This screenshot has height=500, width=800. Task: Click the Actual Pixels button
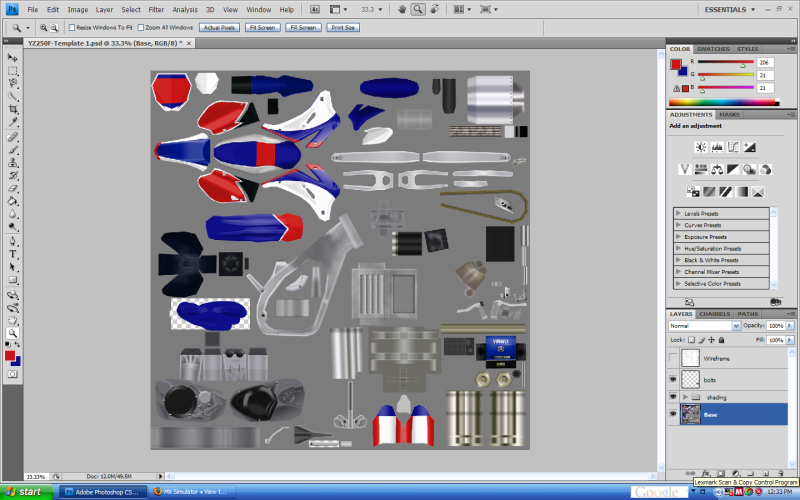pyautogui.click(x=219, y=28)
